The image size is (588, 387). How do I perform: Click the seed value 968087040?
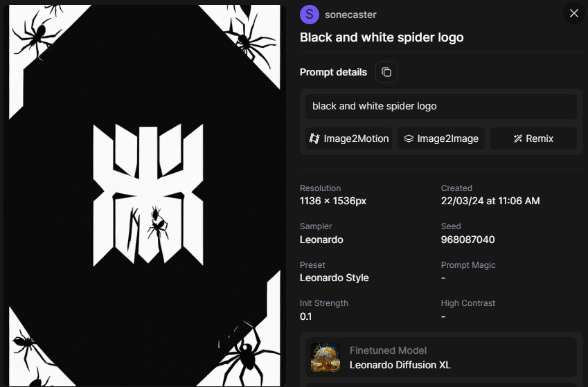(x=467, y=240)
